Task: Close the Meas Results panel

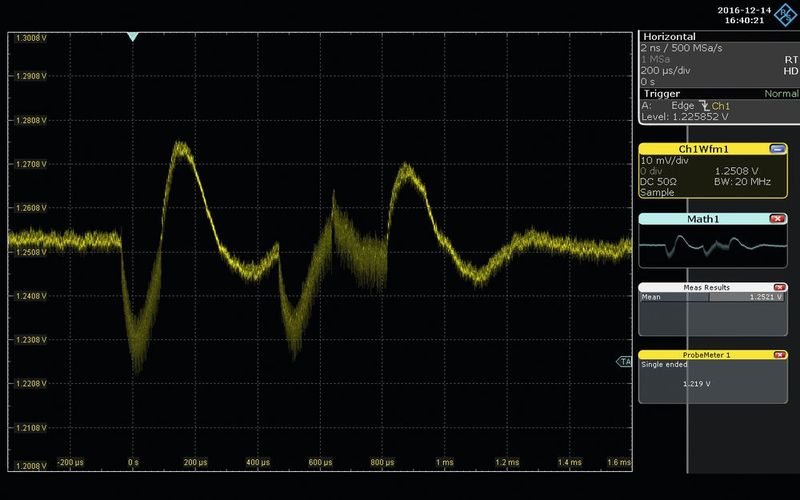Action: point(777,287)
